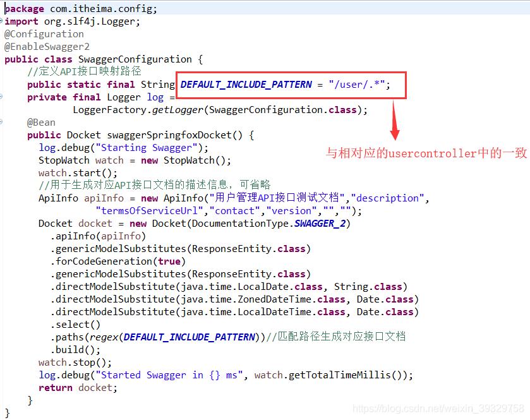Click SwaggerConfiguration in the class declaration

[x=135, y=59]
